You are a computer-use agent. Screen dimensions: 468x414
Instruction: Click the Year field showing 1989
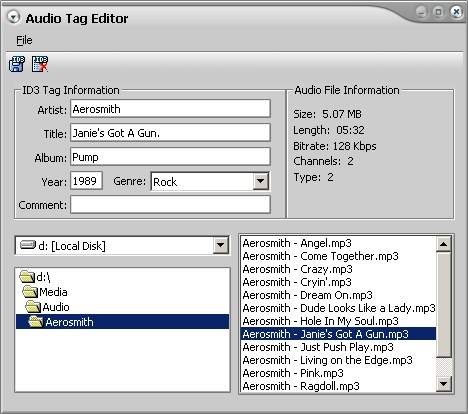pos(86,181)
